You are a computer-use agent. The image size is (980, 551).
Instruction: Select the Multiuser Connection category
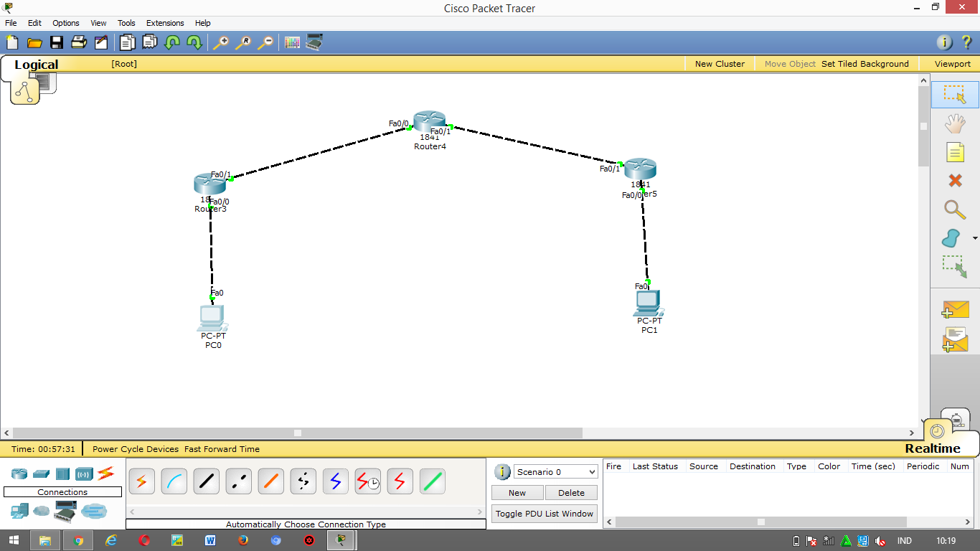pyautogui.click(x=94, y=512)
